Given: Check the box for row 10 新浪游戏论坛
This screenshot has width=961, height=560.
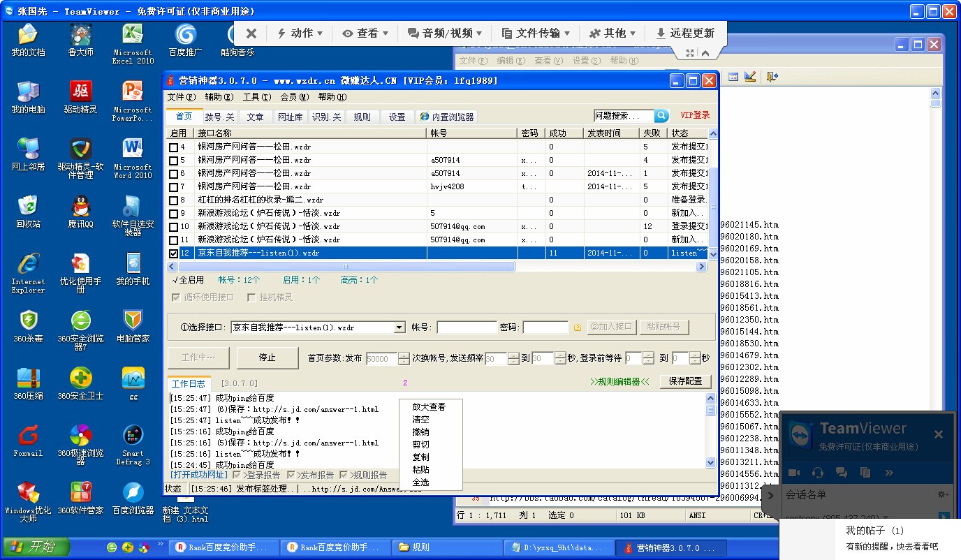Looking at the screenshot, I should pos(174,227).
